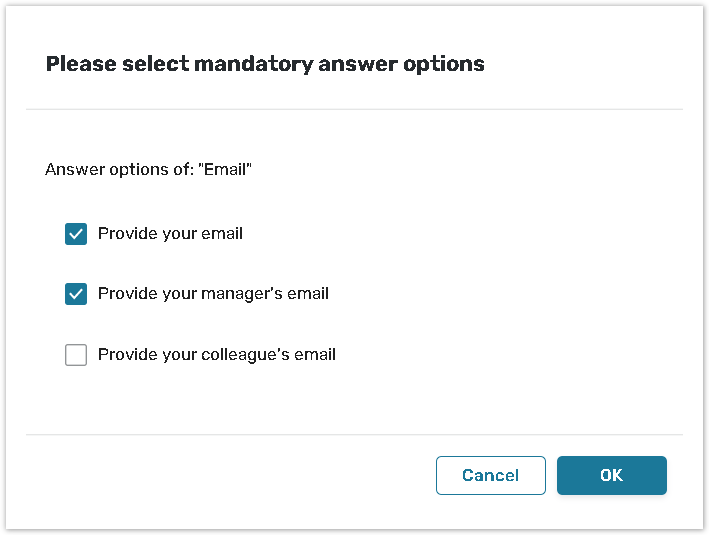Screen dimensions: 709x535
Task: Click the checkmark icon next to manager's email option
Action: coord(76,294)
